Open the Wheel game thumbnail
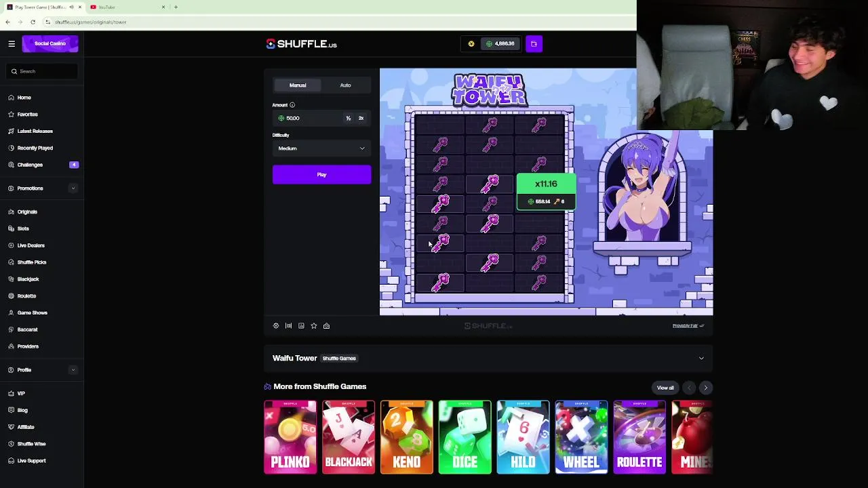Viewport: 868px width, 488px height. coord(582,437)
